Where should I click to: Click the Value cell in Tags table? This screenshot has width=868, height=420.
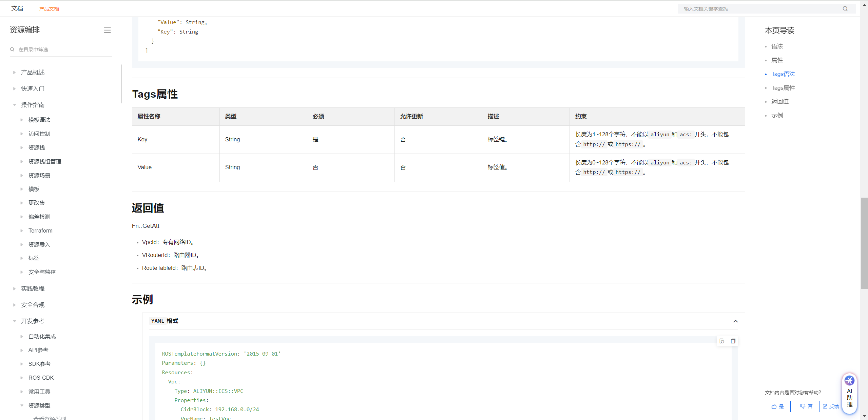[176, 167]
